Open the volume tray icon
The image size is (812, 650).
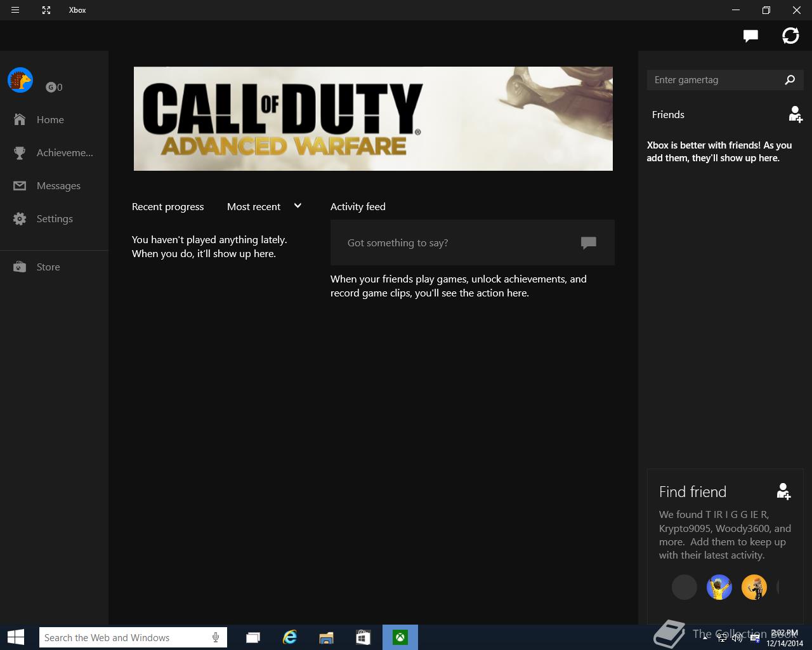click(737, 638)
